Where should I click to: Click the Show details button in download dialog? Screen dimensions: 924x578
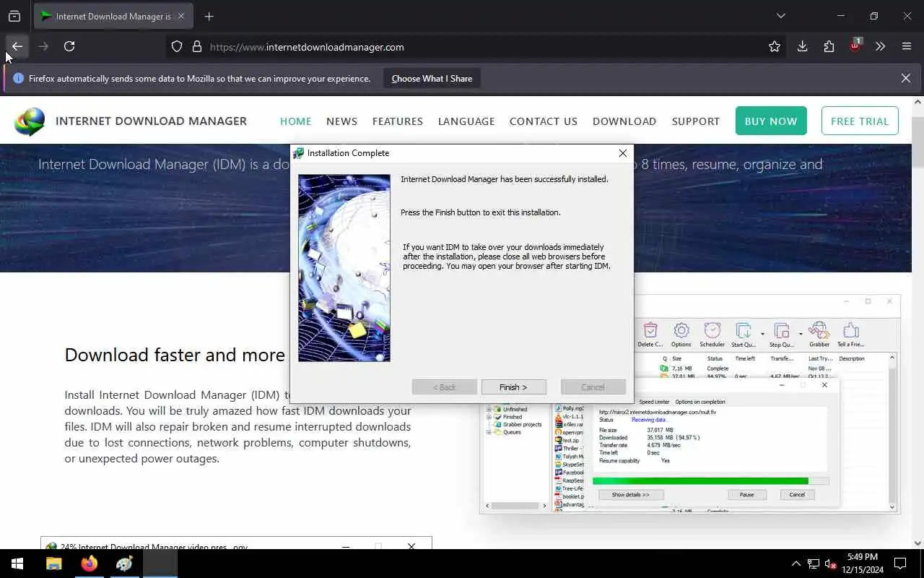click(x=630, y=495)
